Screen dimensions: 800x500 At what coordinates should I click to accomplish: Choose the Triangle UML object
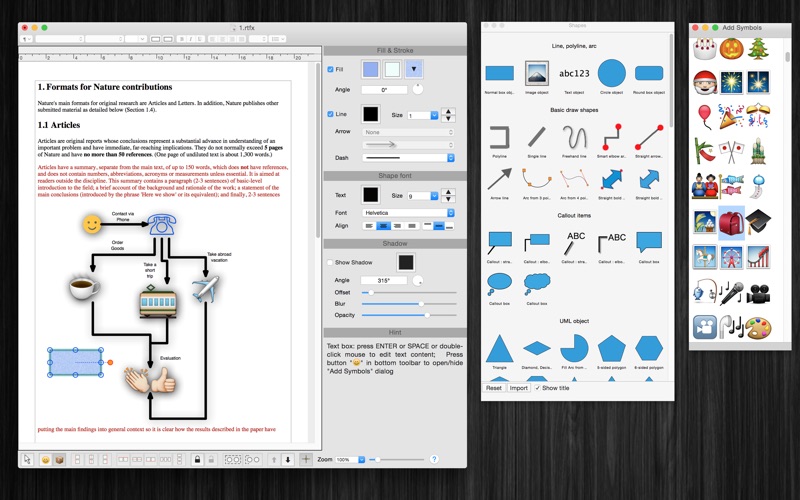pyautogui.click(x=499, y=348)
